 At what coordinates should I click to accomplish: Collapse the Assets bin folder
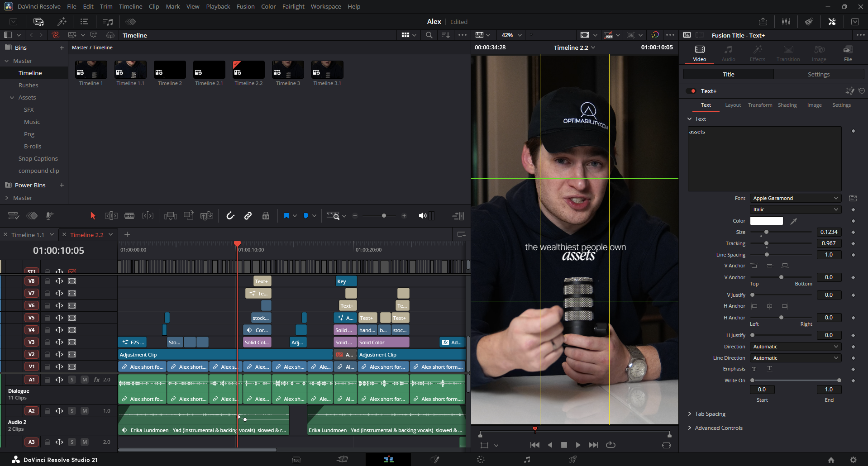pyautogui.click(x=12, y=97)
